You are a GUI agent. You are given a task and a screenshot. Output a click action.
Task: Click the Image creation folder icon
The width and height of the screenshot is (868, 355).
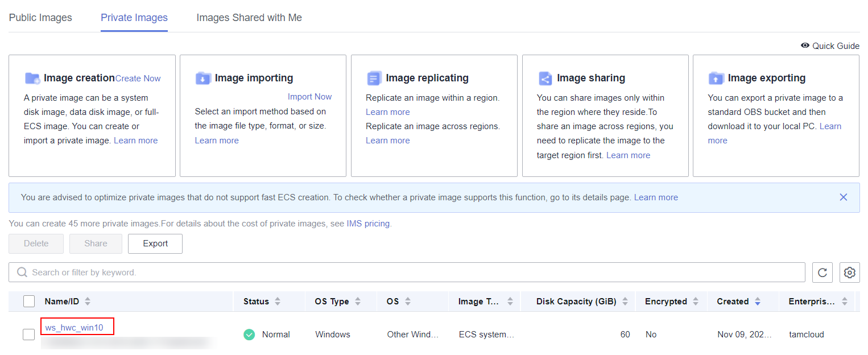[x=32, y=78]
